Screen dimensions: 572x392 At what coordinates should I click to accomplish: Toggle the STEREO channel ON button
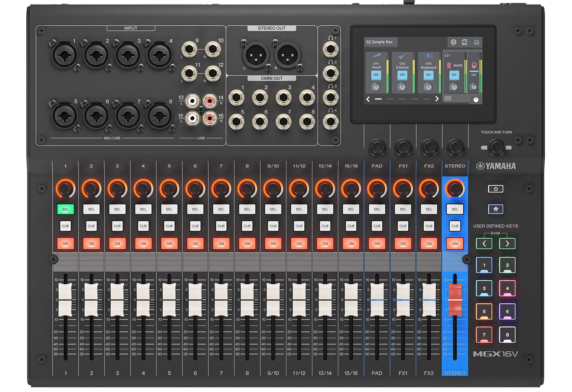point(455,243)
